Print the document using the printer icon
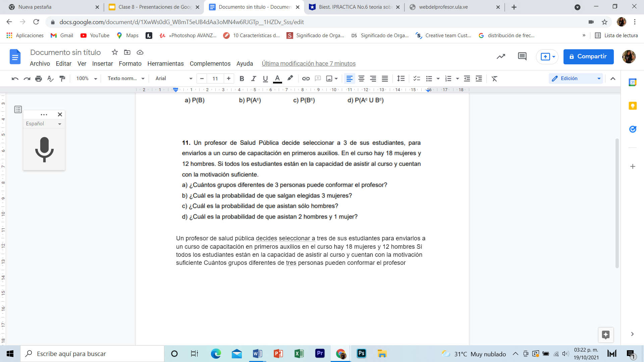The width and height of the screenshot is (644, 362). [x=39, y=78]
